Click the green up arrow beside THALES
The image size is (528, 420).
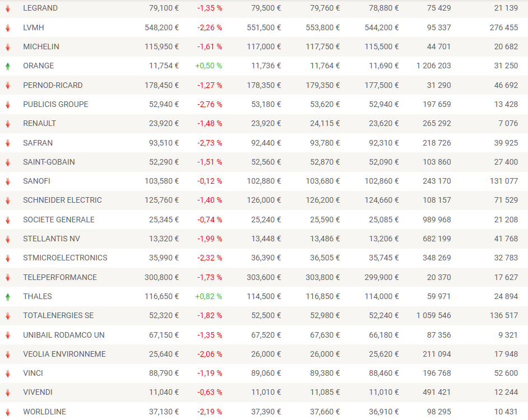8,297
